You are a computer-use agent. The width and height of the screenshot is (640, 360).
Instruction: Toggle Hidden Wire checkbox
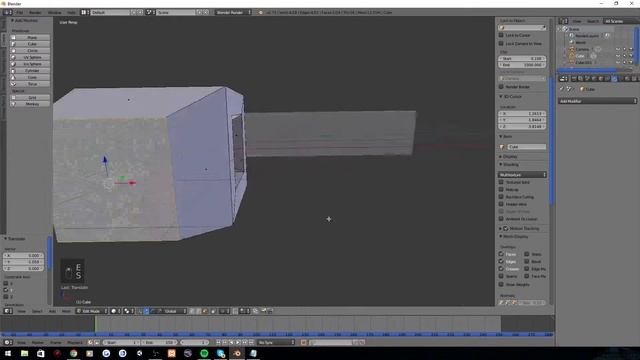click(x=501, y=204)
